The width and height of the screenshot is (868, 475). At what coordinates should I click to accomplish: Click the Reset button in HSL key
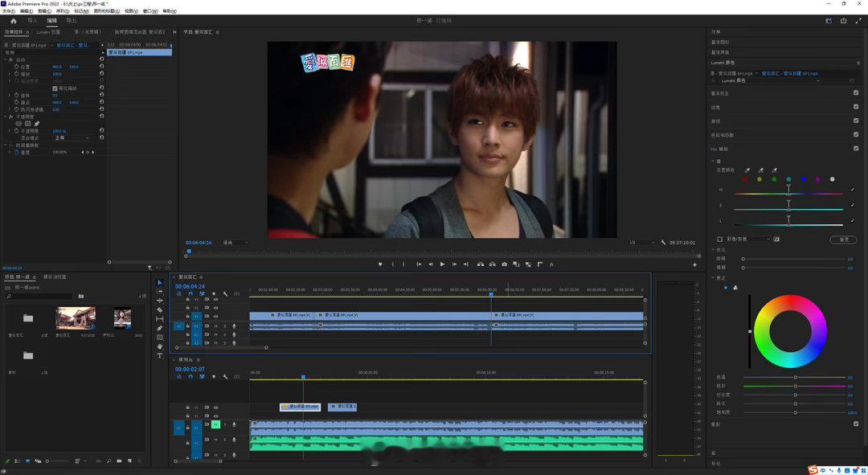[x=844, y=240]
